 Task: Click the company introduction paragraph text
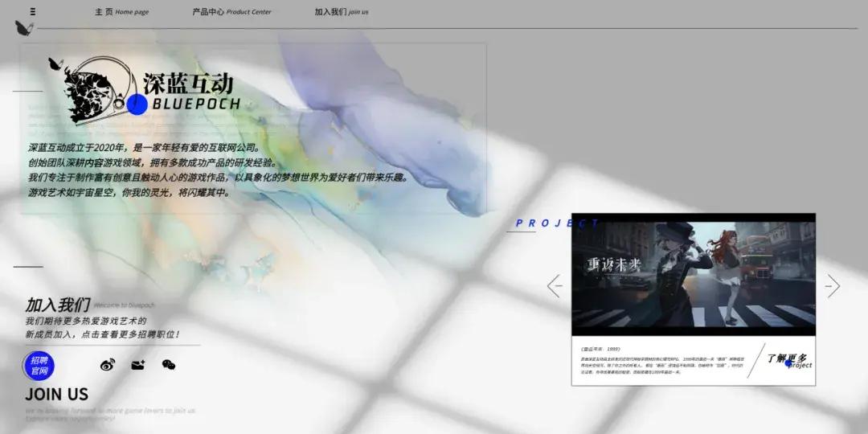pyautogui.click(x=217, y=170)
